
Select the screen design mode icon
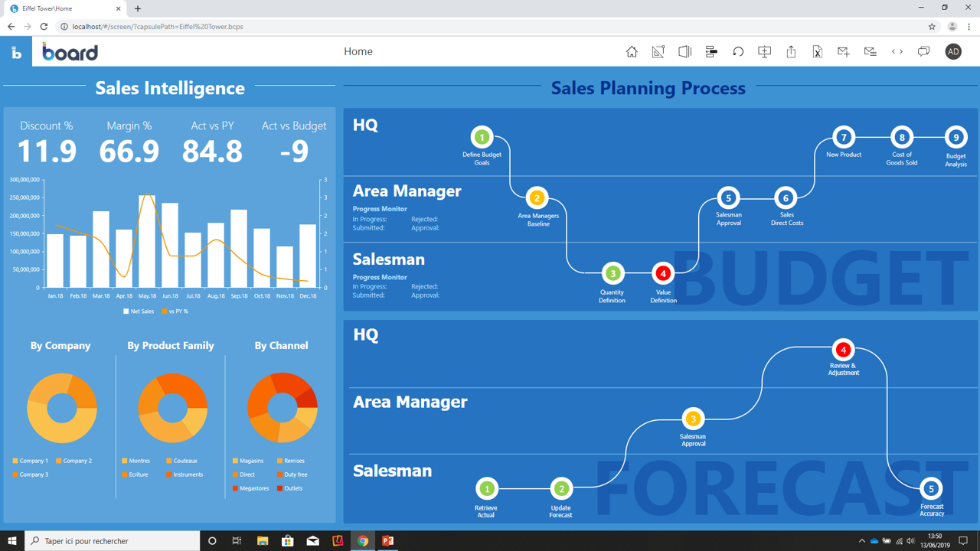click(658, 51)
